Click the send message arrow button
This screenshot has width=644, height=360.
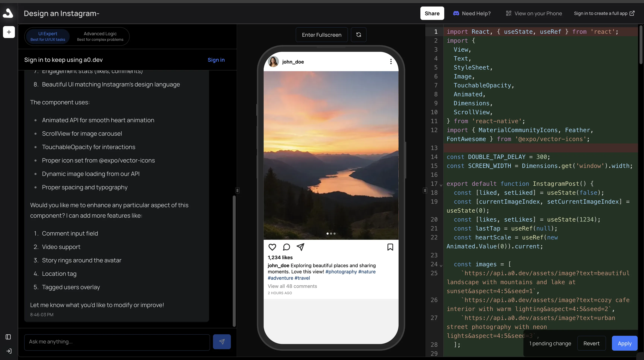click(x=222, y=342)
